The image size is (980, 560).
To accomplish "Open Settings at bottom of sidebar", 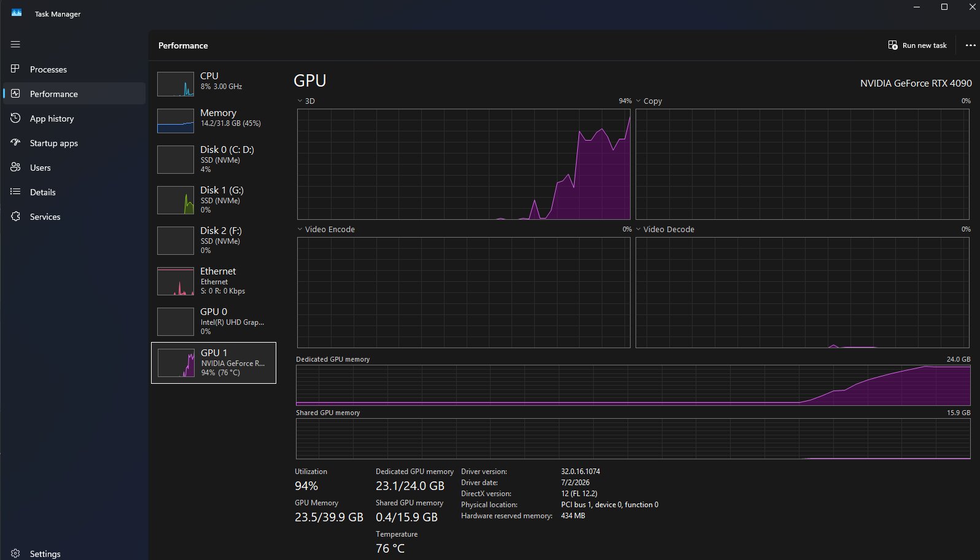I will click(74, 553).
